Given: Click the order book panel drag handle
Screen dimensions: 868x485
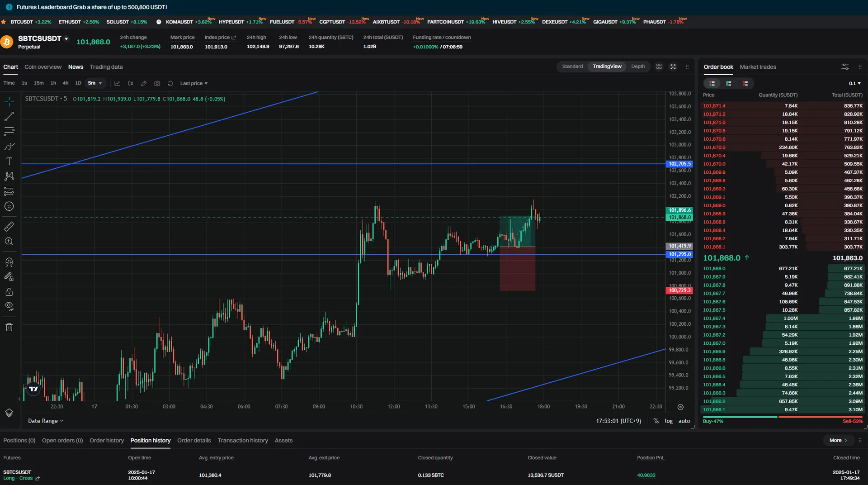Looking at the screenshot, I should coord(860,67).
